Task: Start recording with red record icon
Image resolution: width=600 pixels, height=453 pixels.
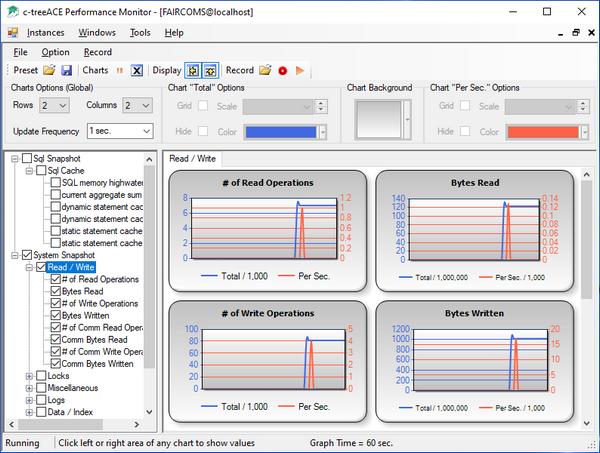Action: (x=283, y=71)
